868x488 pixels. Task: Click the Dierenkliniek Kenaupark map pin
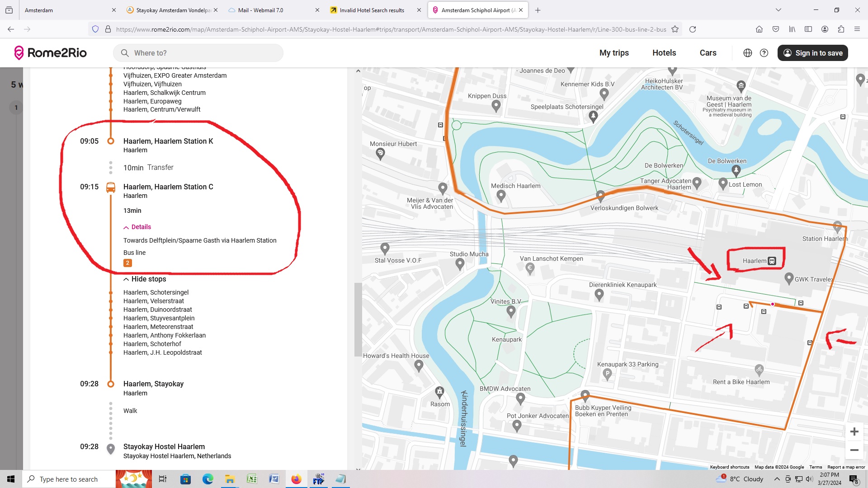click(599, 295)
